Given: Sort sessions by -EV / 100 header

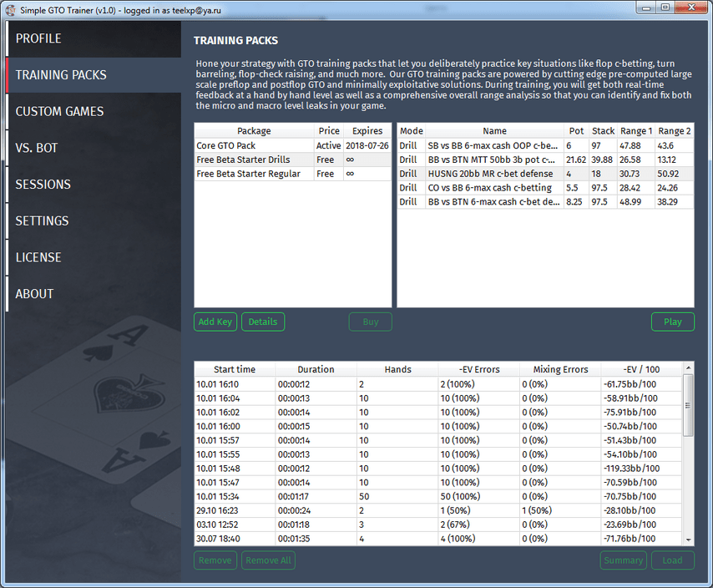Looking at the screenshot, I should 641,369.
